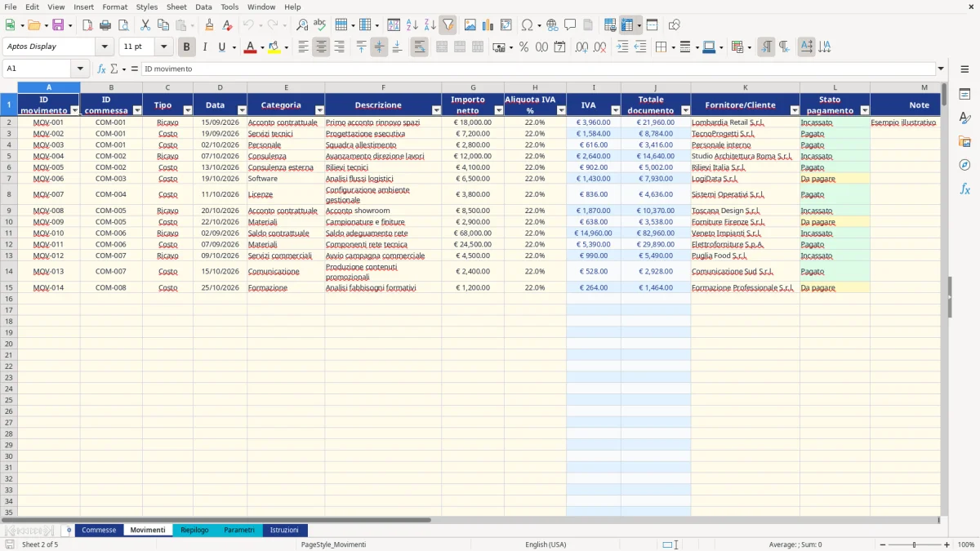Save the document with the floppy icon
Screen dimensions: 980x551
[58, 25]
